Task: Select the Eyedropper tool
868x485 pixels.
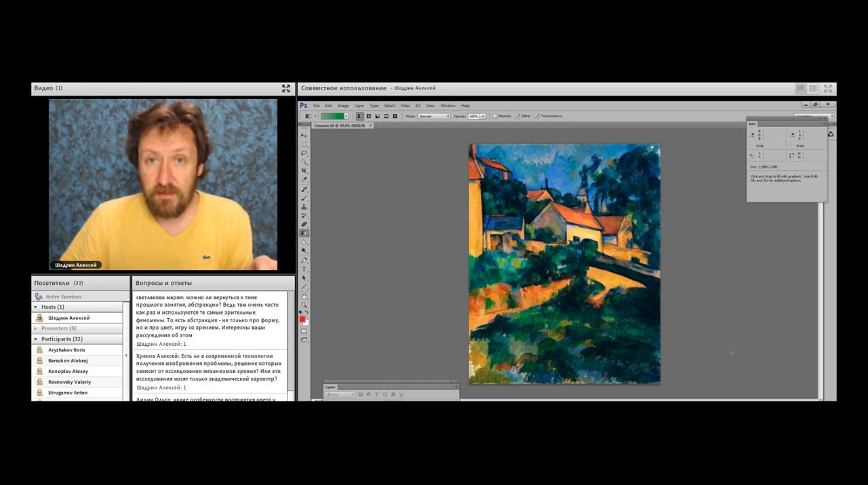Action: tap(304, 178)
